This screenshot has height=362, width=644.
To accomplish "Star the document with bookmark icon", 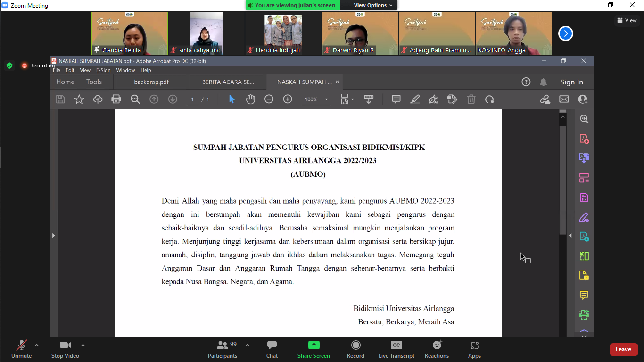I will [x=79, y=99].
